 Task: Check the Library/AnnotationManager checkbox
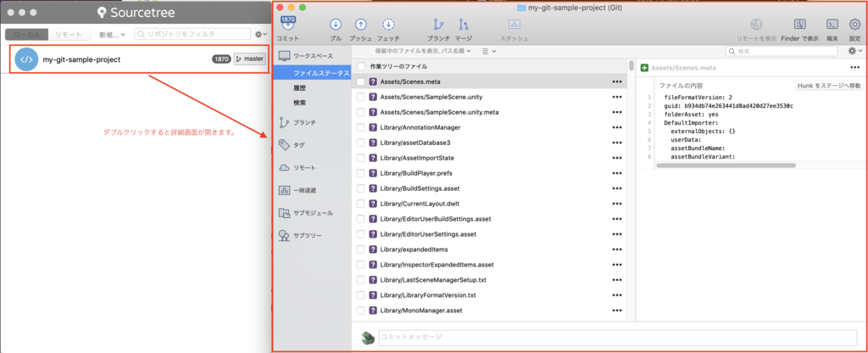click(x=361, y=127)
